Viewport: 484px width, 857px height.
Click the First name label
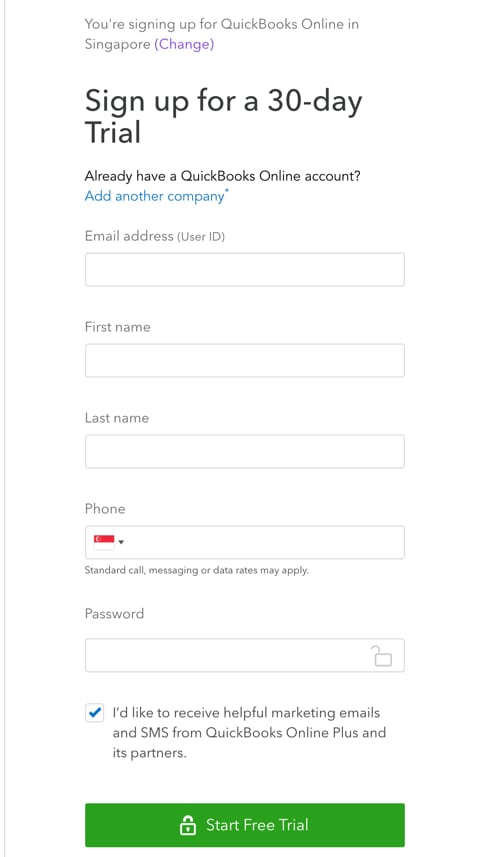click(x=117, y=327)
